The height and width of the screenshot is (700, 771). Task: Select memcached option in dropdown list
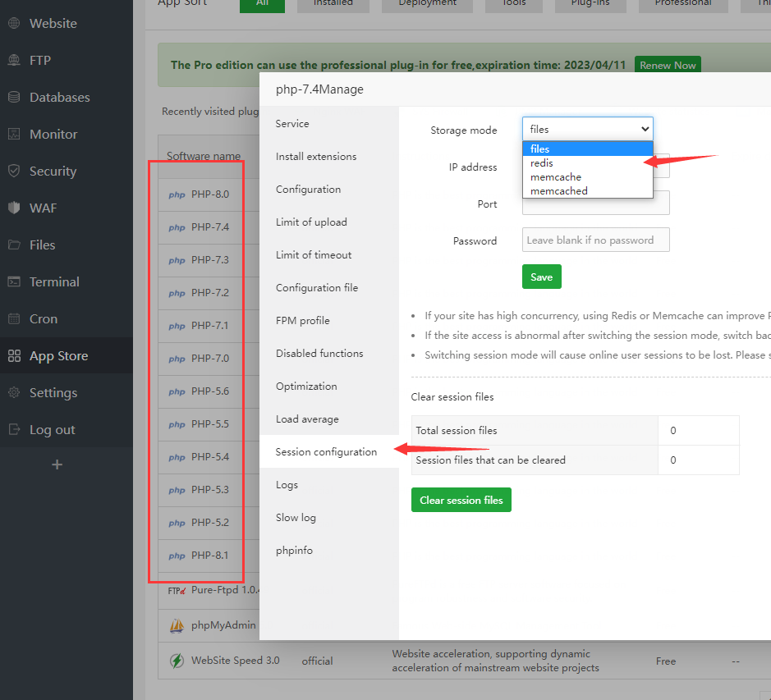558,191
